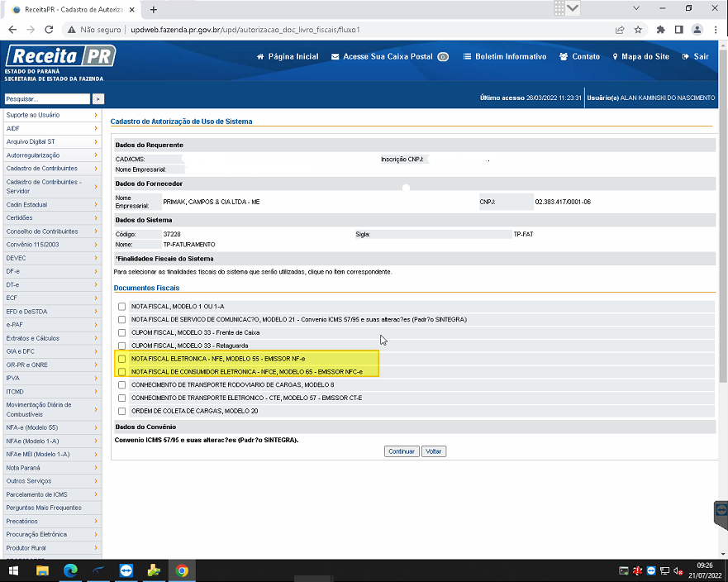Click the Voltar button
Image resolution: width=728 pixels, height=582 pixels.
434,451
